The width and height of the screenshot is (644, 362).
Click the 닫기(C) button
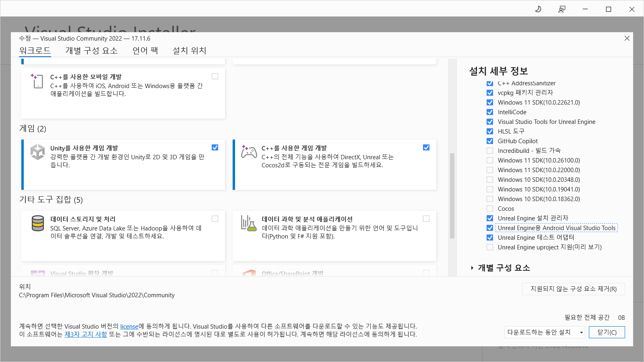pyautogui.click(x=607, y=332)
